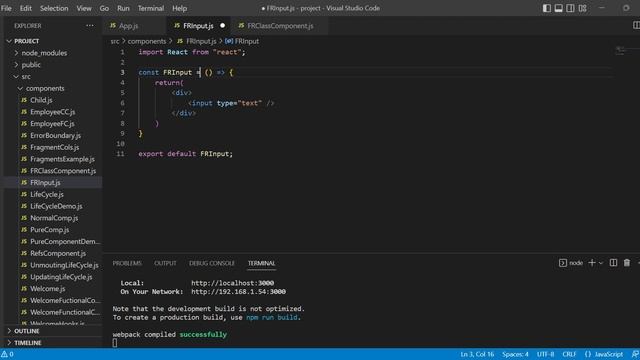This screenshot has height=360, width=640.
Task: Switch to the OUTPUT panel tab
Action: coord(165,263)
